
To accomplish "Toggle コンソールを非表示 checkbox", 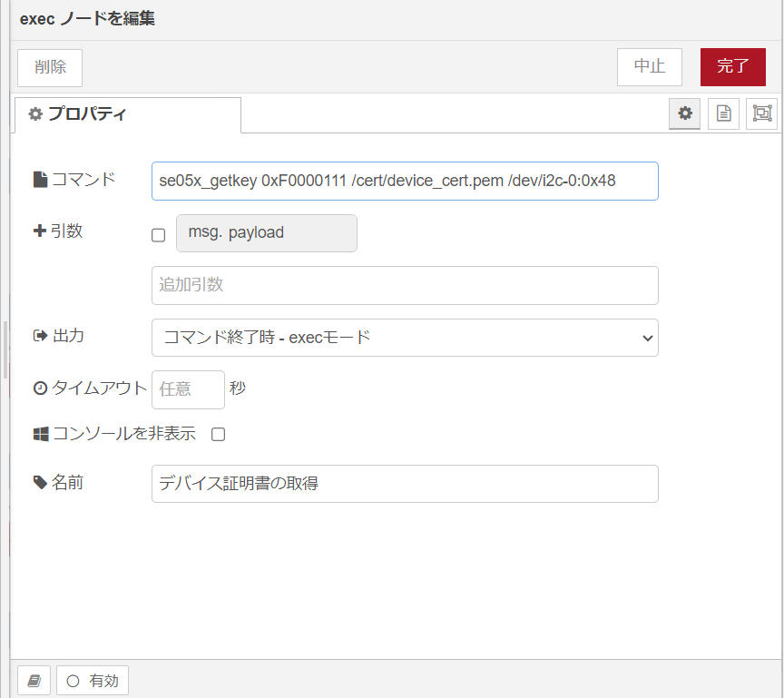I will tap(218, 434).
